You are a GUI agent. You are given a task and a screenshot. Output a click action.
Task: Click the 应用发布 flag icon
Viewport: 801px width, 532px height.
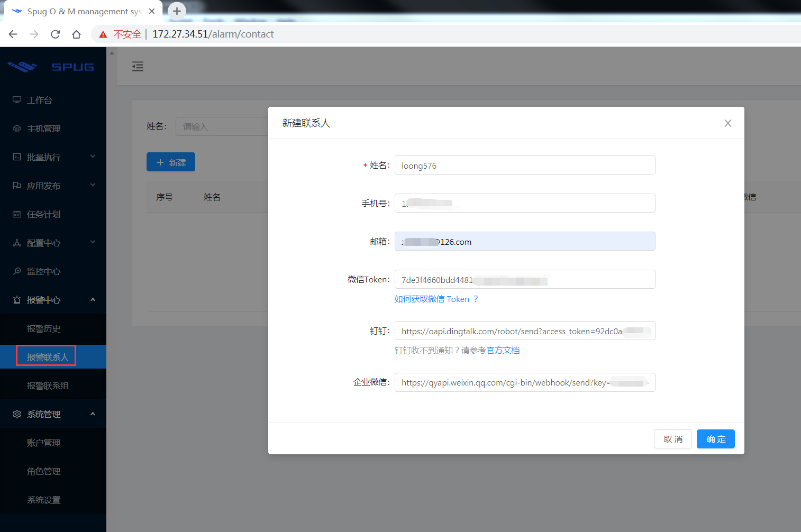17,186
